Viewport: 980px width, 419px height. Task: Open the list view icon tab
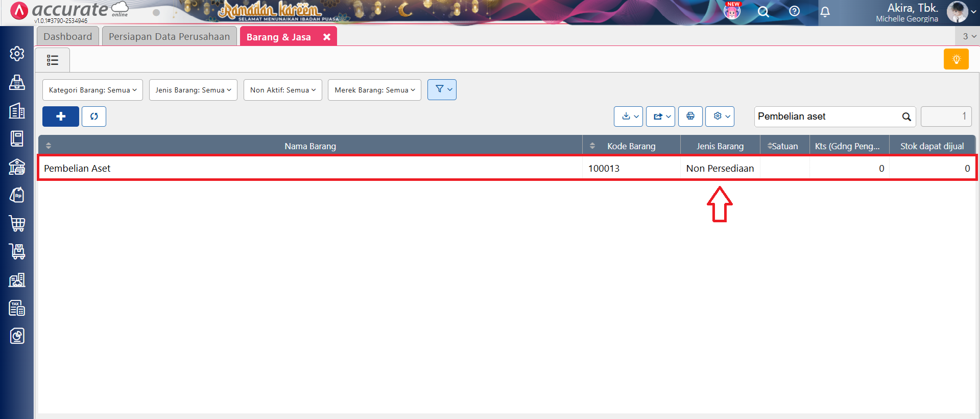point(53,60)
